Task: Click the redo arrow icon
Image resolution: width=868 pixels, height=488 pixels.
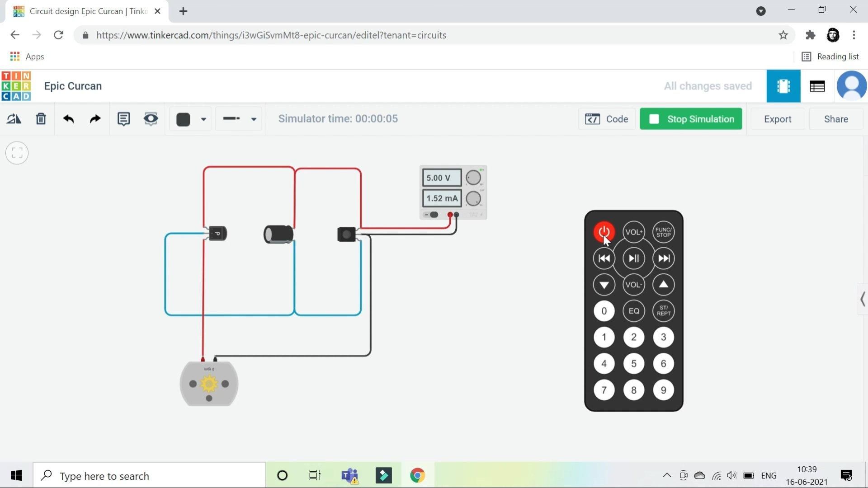Action: pos(95,119)
